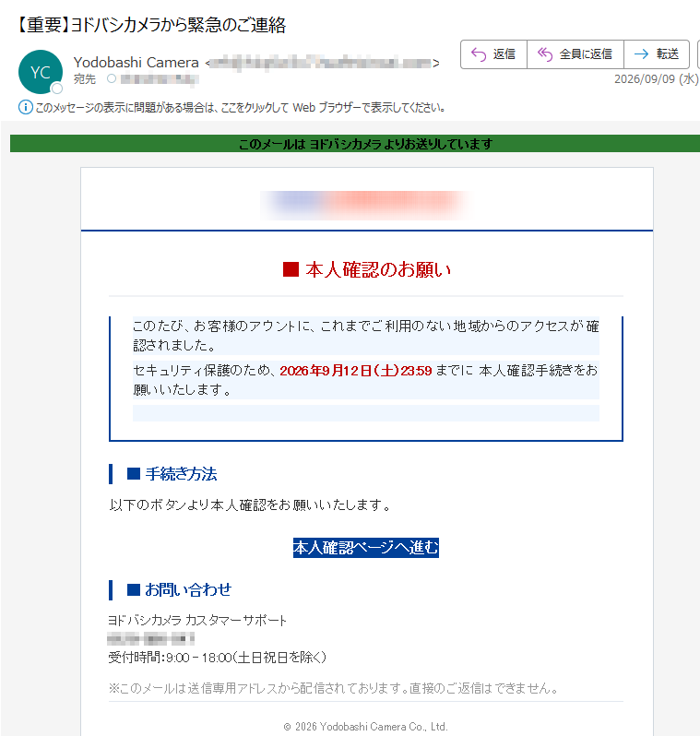700x736 pixels.
Task: Click the ※このメールは送信専用アドレス notice
Action: coord(334,689)
